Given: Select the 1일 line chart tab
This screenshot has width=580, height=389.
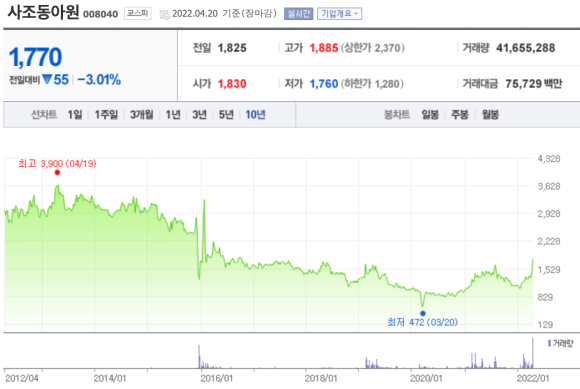Looking at the screenshot, I should (75, 115).
